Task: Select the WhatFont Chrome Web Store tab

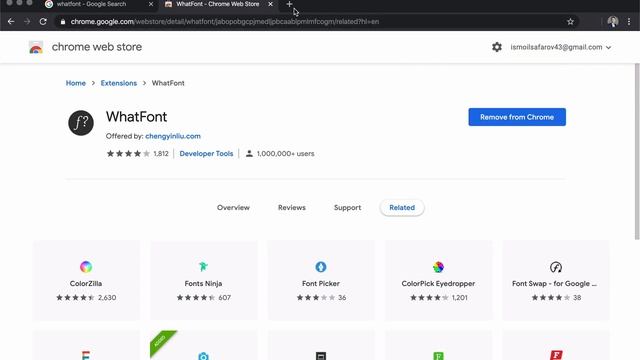Action: (218, 4)
